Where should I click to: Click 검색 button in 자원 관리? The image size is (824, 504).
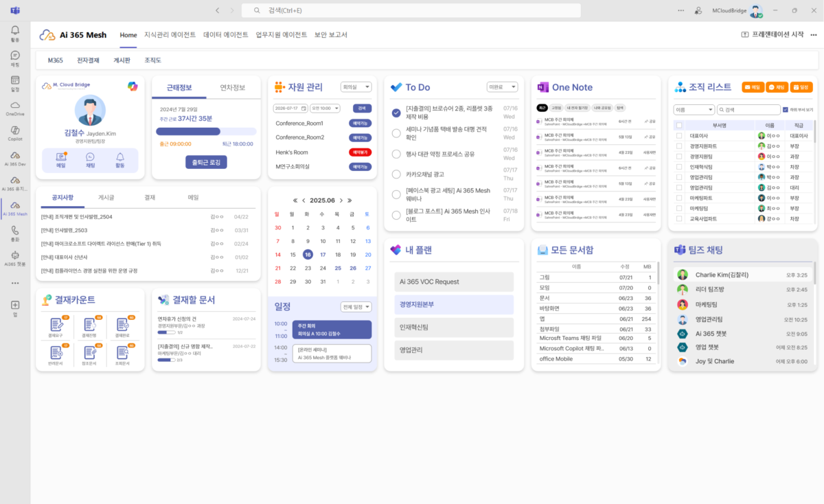coord(362,108)
